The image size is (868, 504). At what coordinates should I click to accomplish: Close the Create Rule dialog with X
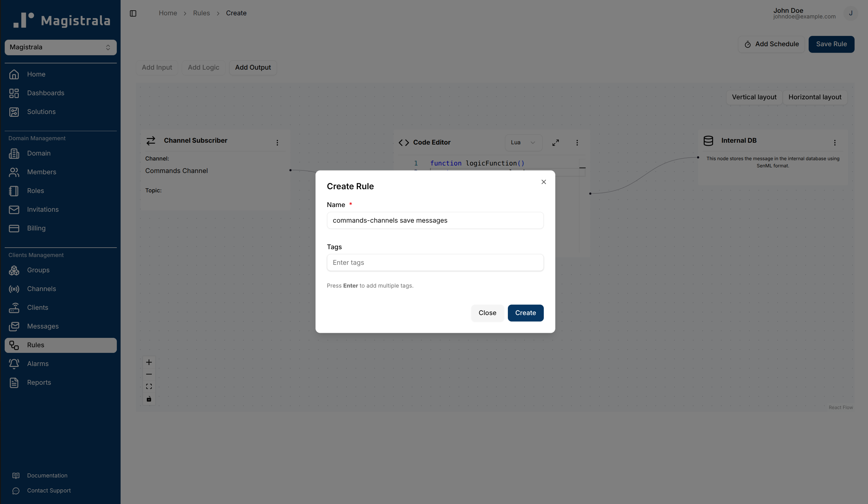(543, 182)
